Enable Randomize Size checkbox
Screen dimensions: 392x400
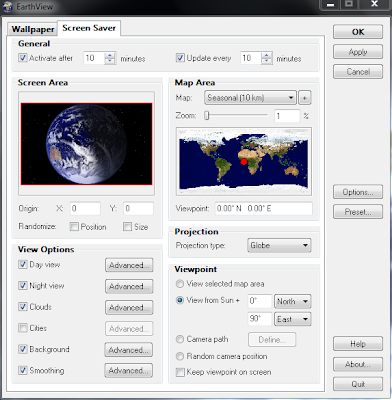point(127,227)
